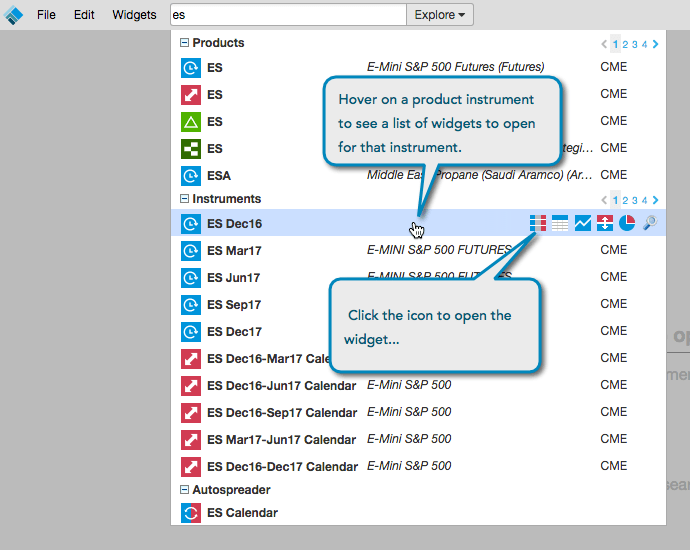The width and height of the screenshot is (690, 550).
Task: Click the futures icon next to ESA
Action: 191,176
